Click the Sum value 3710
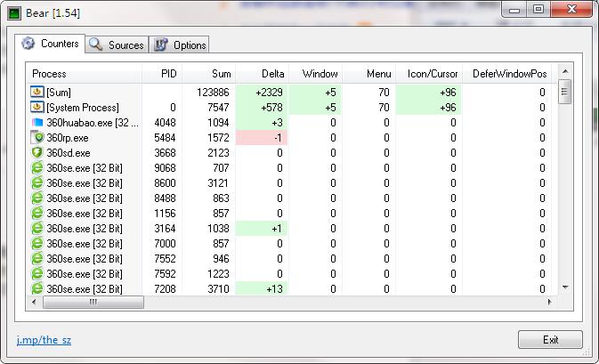Screen dimensions: 599x364 pos(218,288)
